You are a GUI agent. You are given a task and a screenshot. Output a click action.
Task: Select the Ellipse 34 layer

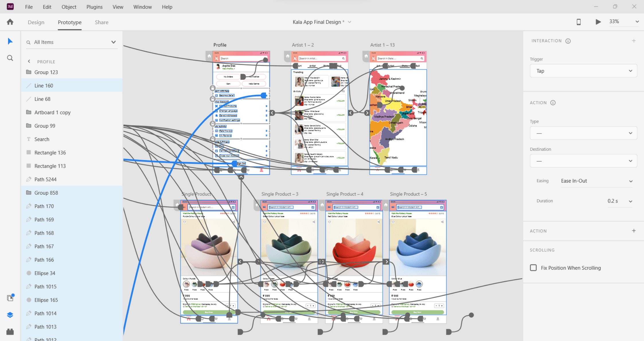click(45, 273)
